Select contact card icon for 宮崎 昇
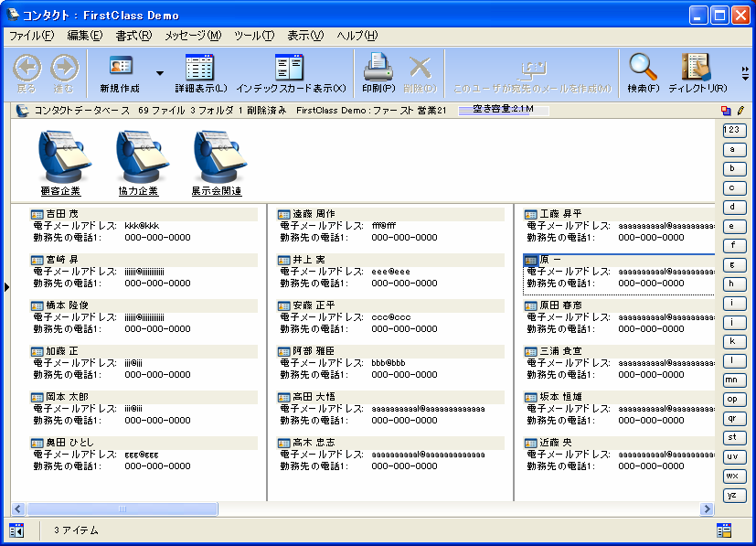The image size is (756, 546). [37, 260]
